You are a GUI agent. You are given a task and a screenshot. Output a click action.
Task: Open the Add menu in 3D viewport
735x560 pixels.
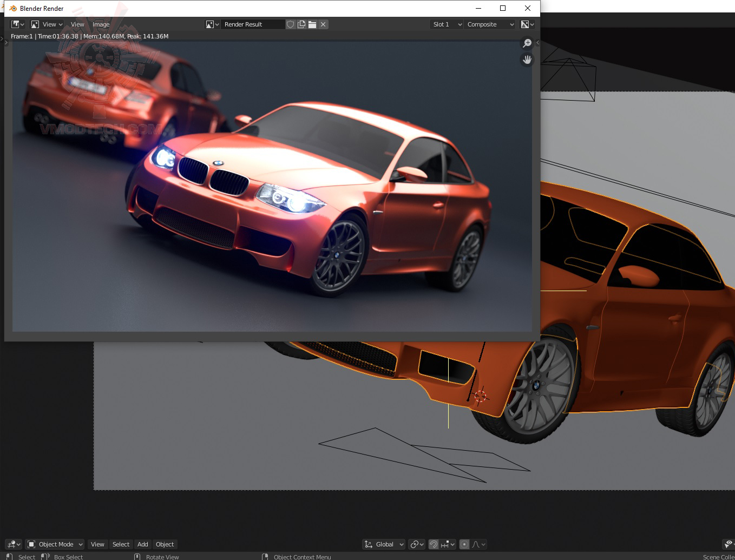click(143, 544)
